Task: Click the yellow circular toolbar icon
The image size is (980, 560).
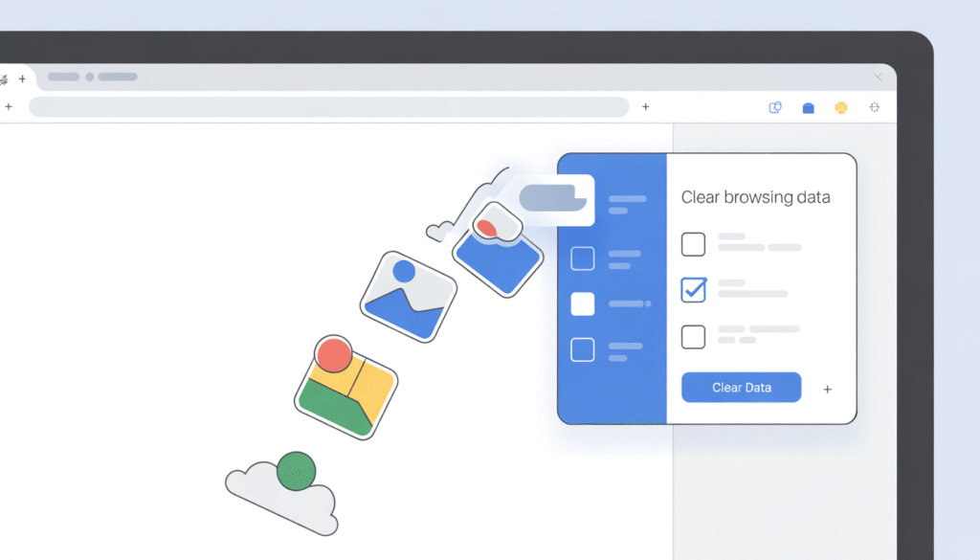Action: (x=840, y=108)
